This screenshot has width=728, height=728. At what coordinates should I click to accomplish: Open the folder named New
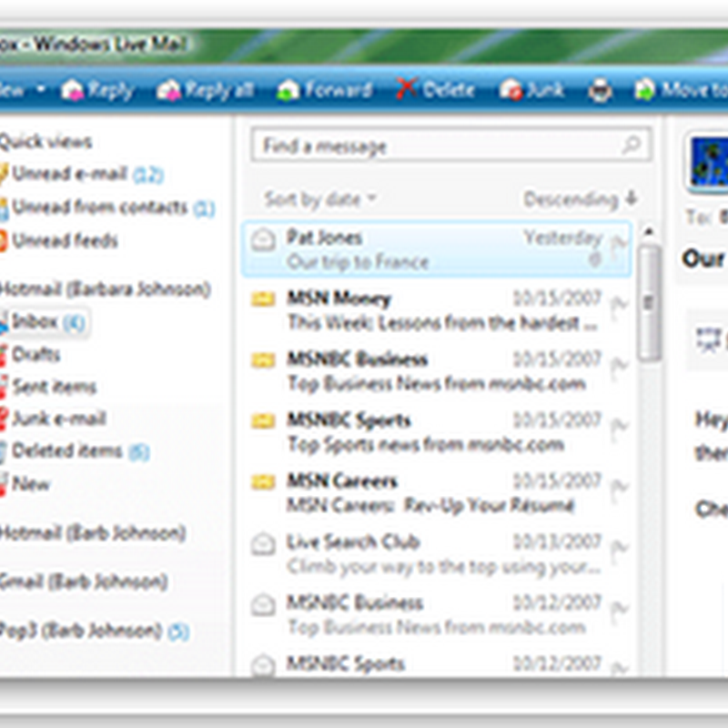[25, 484]
